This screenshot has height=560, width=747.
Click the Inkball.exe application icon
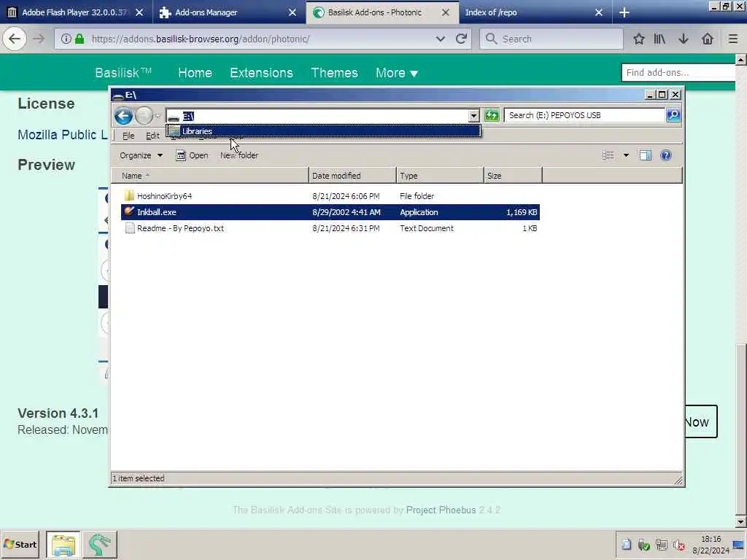(129, 211)
